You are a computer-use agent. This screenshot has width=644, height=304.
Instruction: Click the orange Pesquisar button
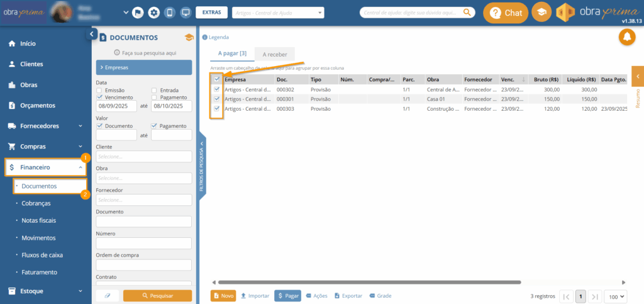[157, 295]
